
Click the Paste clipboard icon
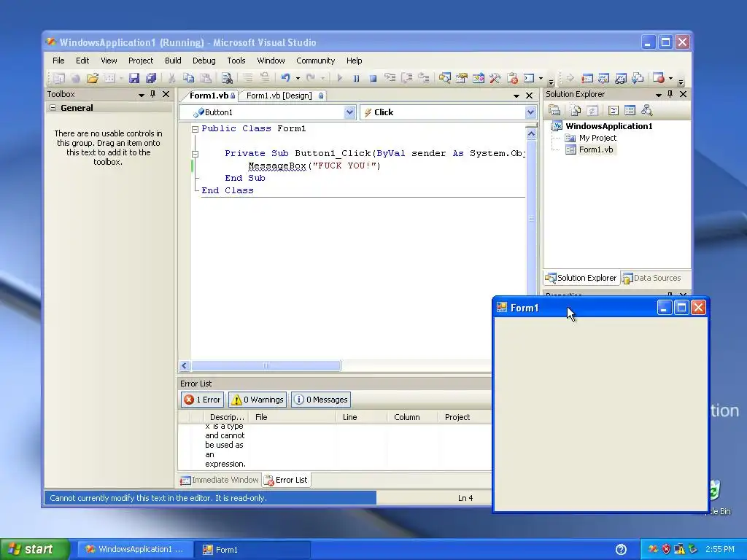click(206, 78)
